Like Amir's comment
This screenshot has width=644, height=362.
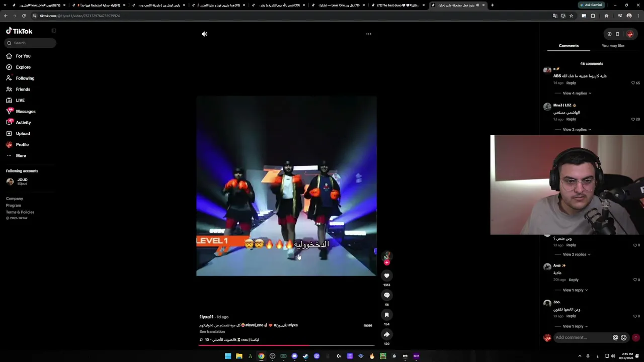(634, 280)
